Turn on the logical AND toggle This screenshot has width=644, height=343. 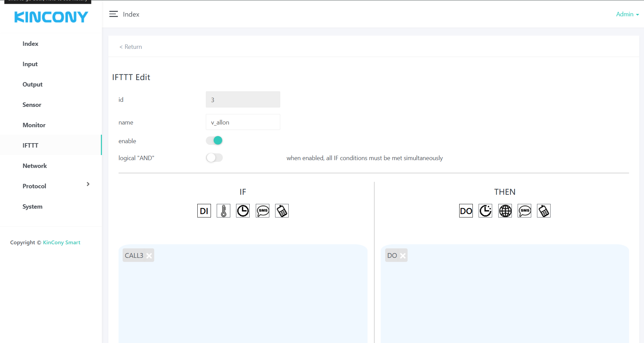pyautogui.click(x=214, y=158)
